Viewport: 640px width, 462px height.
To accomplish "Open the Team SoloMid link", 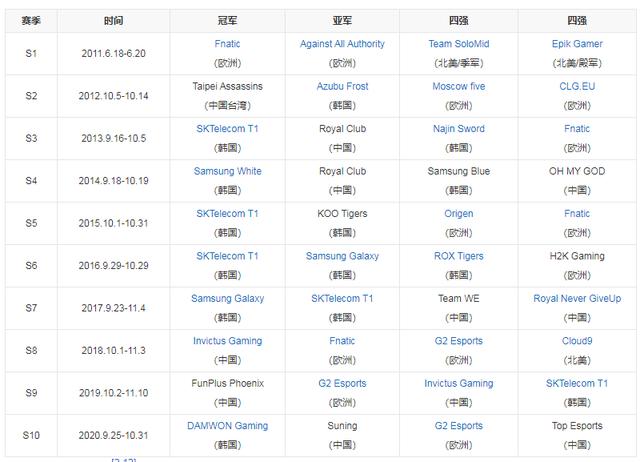I will coord(459,44).
